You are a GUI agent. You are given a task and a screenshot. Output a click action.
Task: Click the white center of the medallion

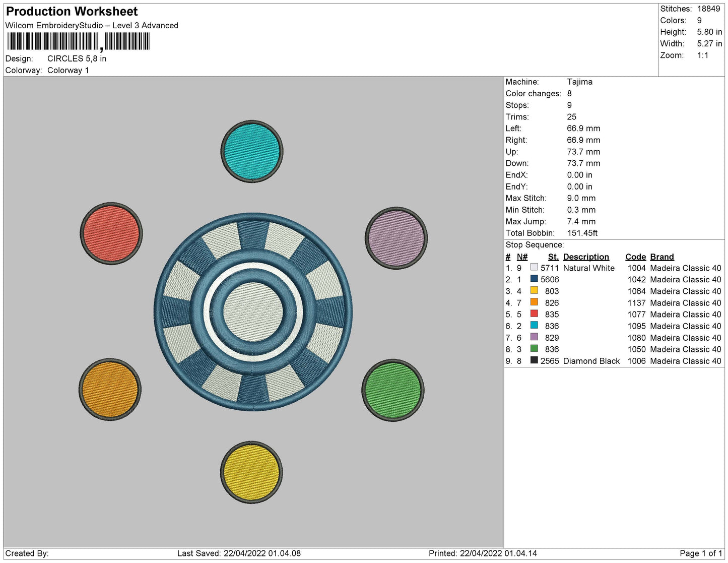253,311
